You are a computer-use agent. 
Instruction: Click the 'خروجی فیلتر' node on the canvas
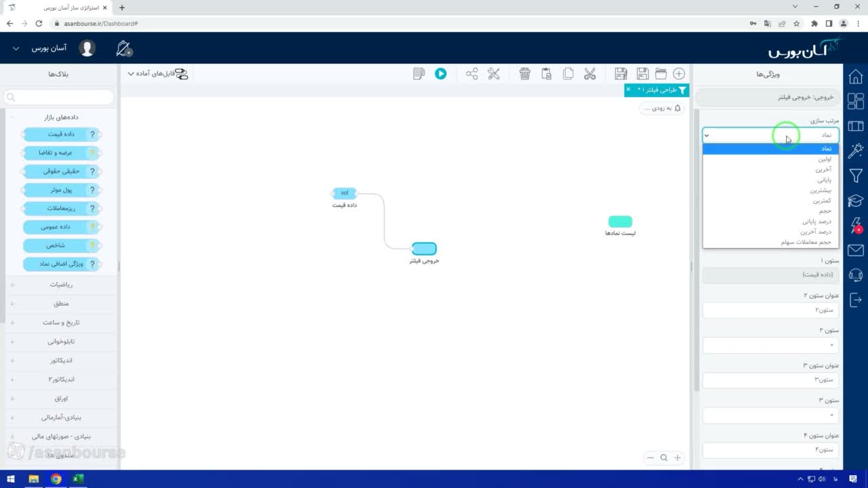click(x=424, y=249)
